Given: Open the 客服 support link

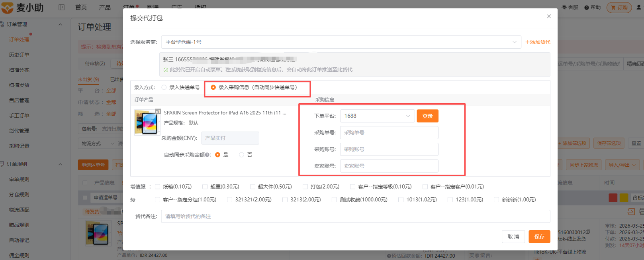Looking at the screenshot, I should 570,7.
